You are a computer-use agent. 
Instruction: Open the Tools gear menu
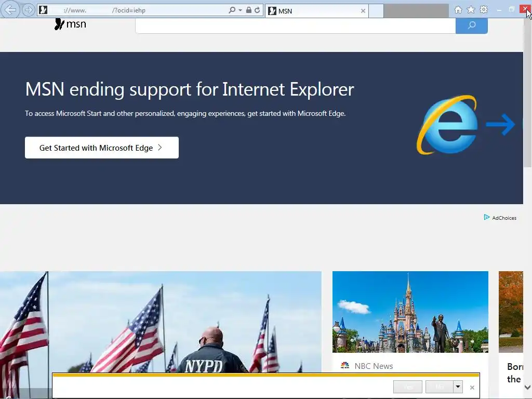(x=484, y=9)
